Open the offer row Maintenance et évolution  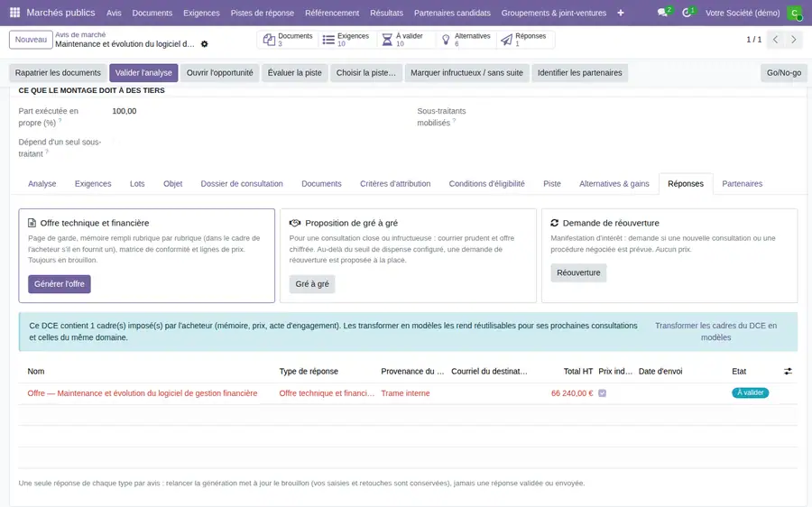[408, 393]
